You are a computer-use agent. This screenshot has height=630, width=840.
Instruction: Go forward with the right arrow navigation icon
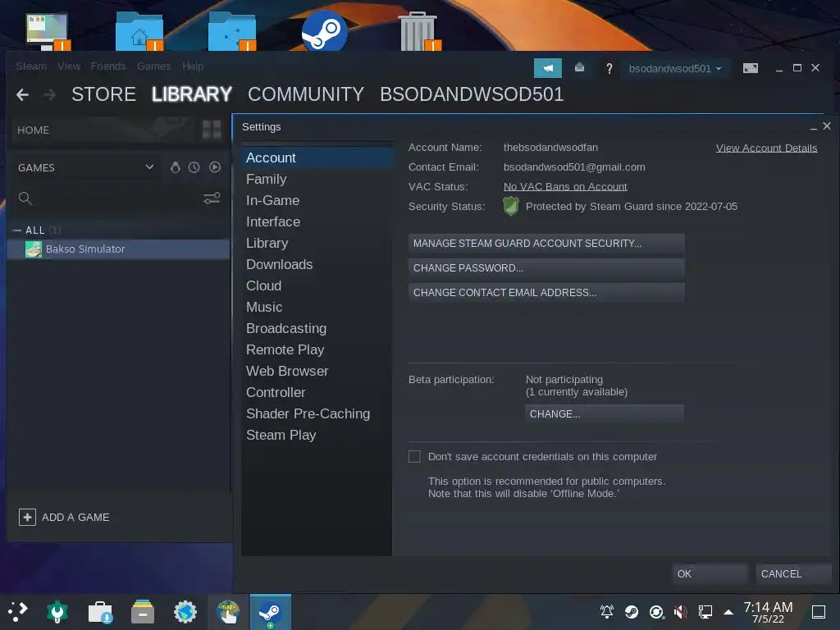(50, 95)
